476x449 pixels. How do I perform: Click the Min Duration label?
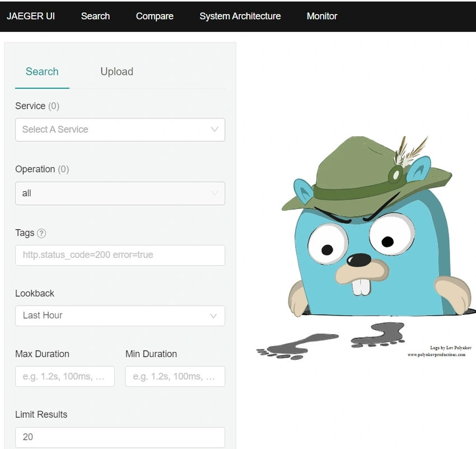point(151,354)
